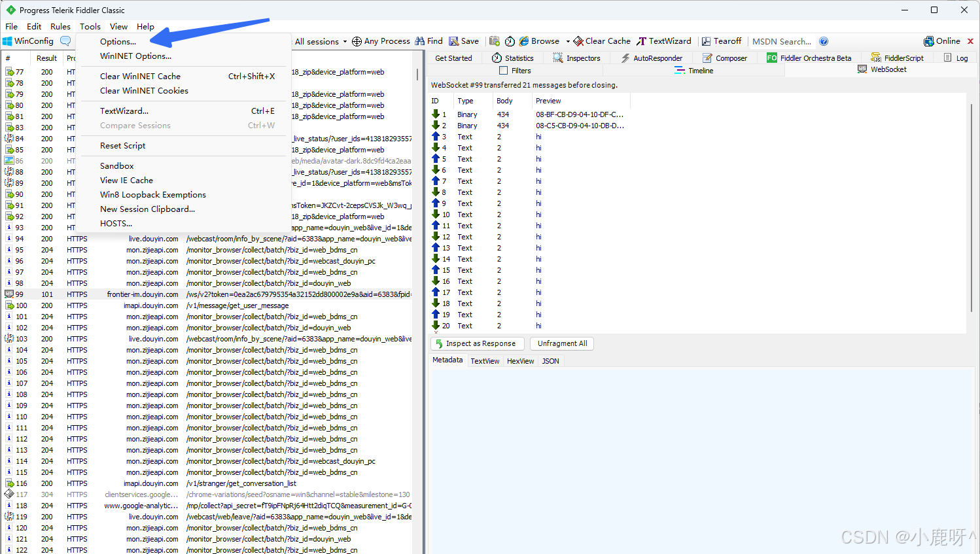Toggle the Filters enabled checkbox
This screenshot has width=980, height=554.
click(x=502, y=70)
